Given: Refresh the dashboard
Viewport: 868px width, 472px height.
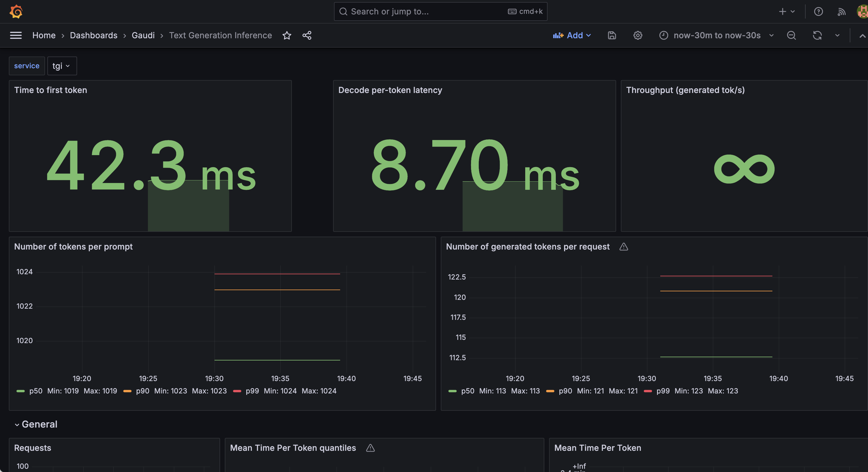Looking at the screenshot, I should [x=817, y=35].
